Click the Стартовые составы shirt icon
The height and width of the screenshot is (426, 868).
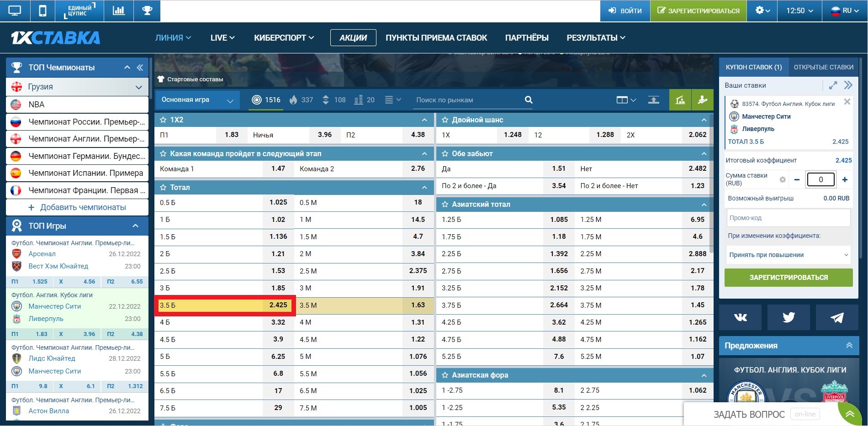point(161,79)
